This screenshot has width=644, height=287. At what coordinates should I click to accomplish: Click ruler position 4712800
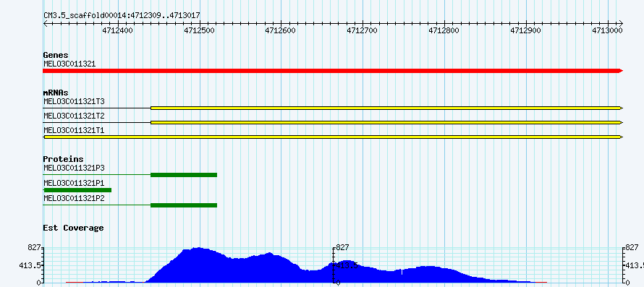click(444, 30)
